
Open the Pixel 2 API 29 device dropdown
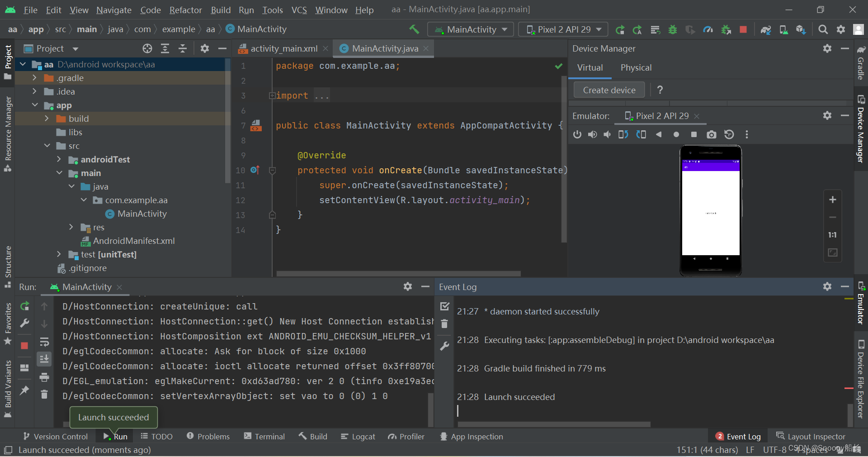pyautogui.click(x=563, y=29)
